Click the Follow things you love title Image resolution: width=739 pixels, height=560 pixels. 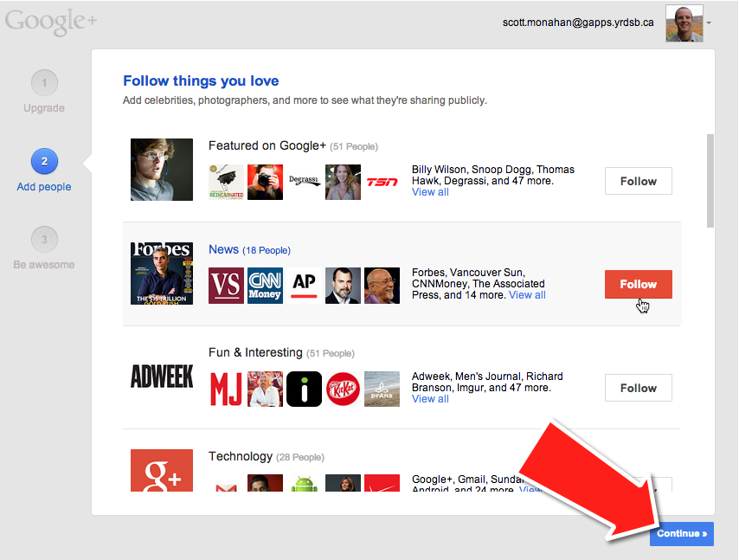point(201,80)
